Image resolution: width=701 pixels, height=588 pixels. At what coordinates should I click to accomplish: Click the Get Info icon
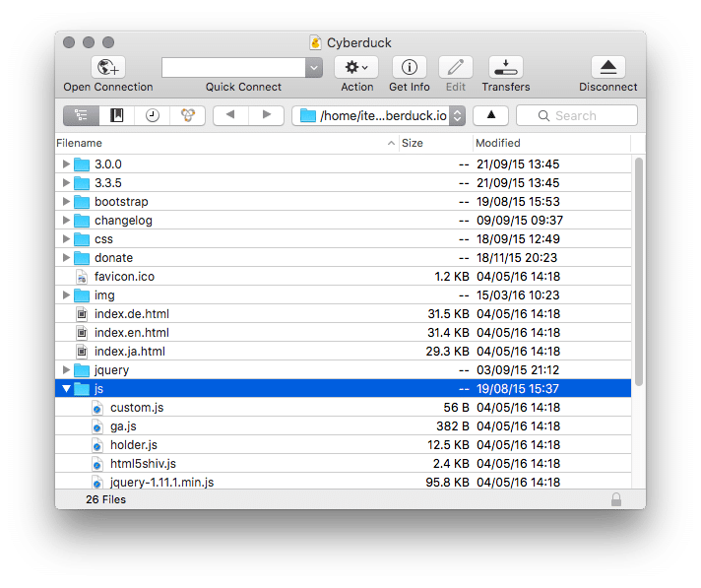[x=409, y=67]
